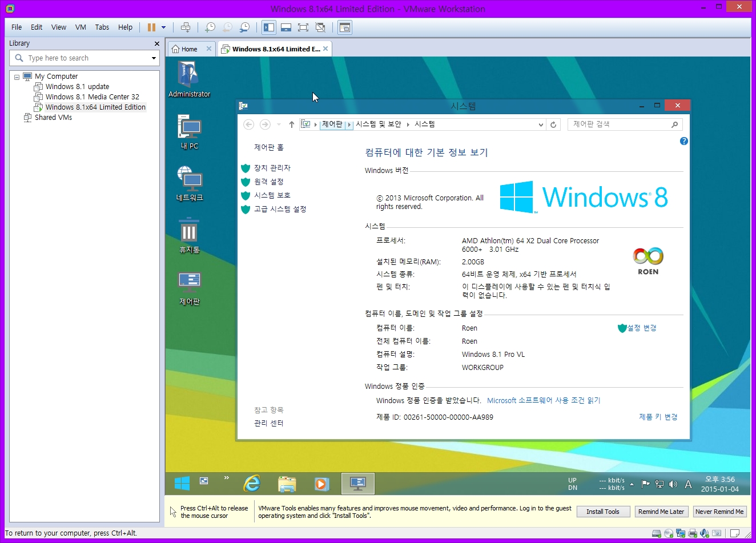Show hidden tray icons arrow
The image size is (756, 543).
coord(632,484)
